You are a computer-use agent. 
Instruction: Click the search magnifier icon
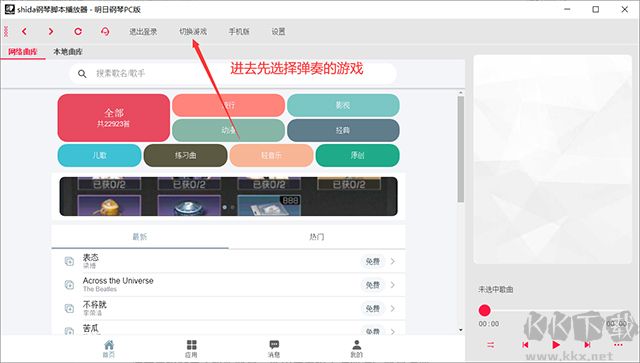[x=82, y=73]
